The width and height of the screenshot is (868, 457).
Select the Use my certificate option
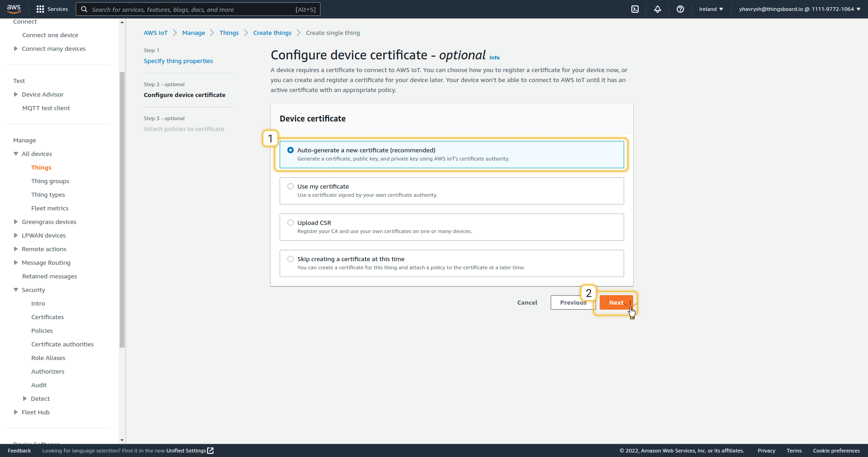tap(291, 186)
